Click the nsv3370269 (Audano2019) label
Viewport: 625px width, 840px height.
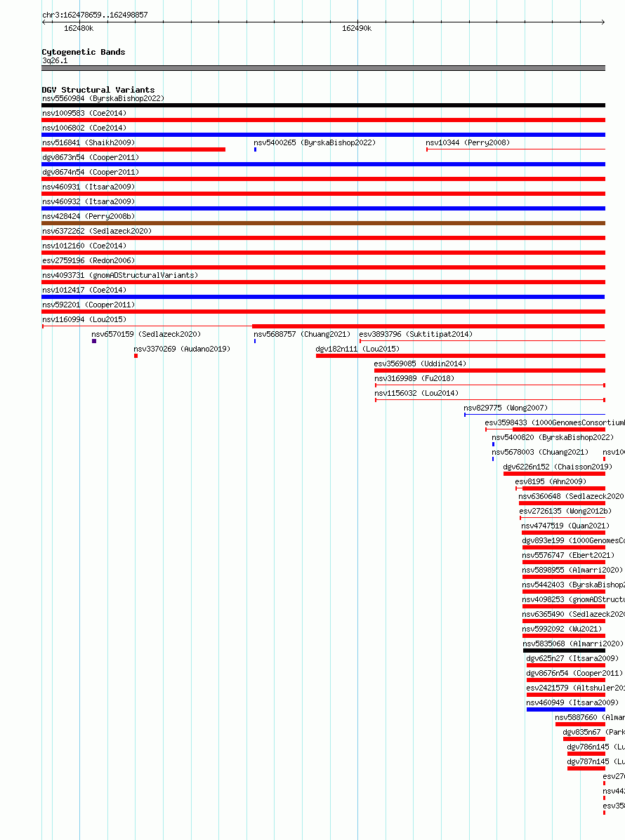[x=182, y=349]
